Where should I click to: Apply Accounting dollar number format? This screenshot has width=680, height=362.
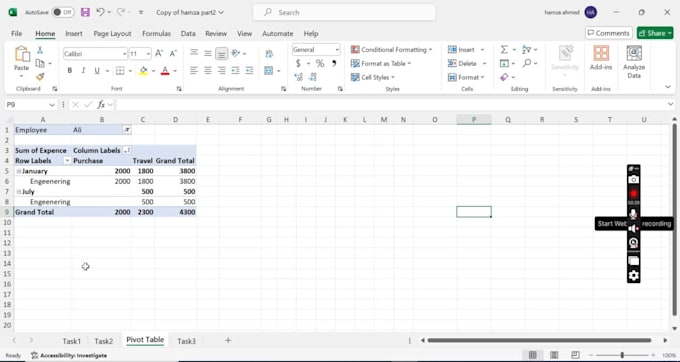pos(298,64)
